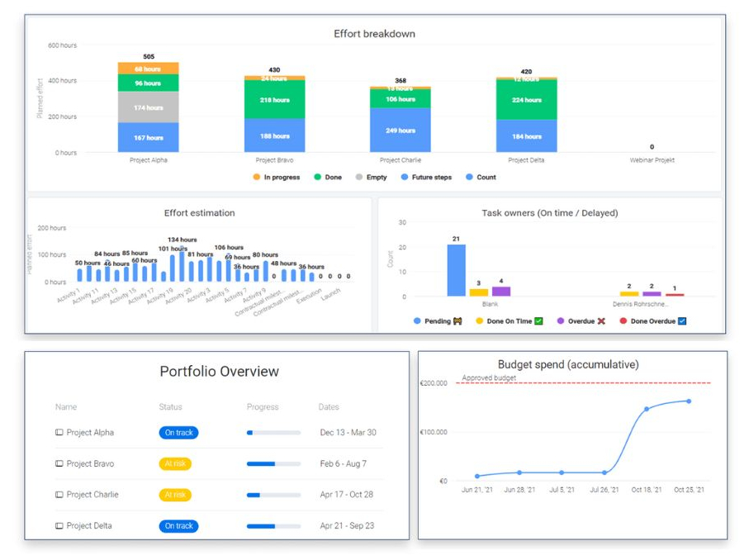The height and width of the screenshot is (560, 749).
Task: Click the green checkmark icon beside Done On Time
Action: pyautogui.click(x=538, y=321)
